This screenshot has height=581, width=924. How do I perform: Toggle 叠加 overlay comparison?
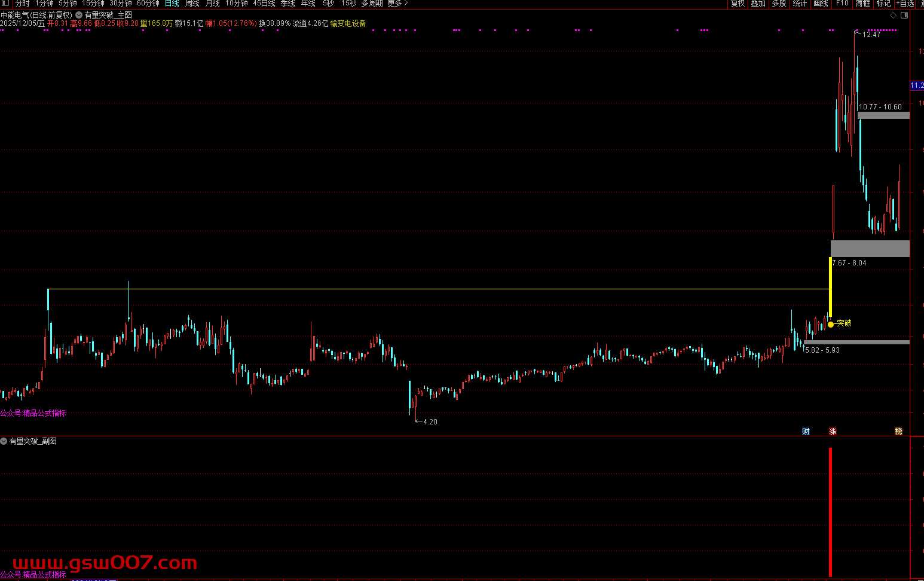coord(758,4)
